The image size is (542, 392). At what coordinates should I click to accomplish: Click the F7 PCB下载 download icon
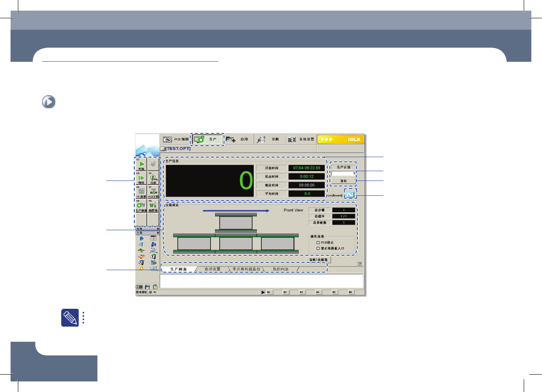click(x=153, y=192)
